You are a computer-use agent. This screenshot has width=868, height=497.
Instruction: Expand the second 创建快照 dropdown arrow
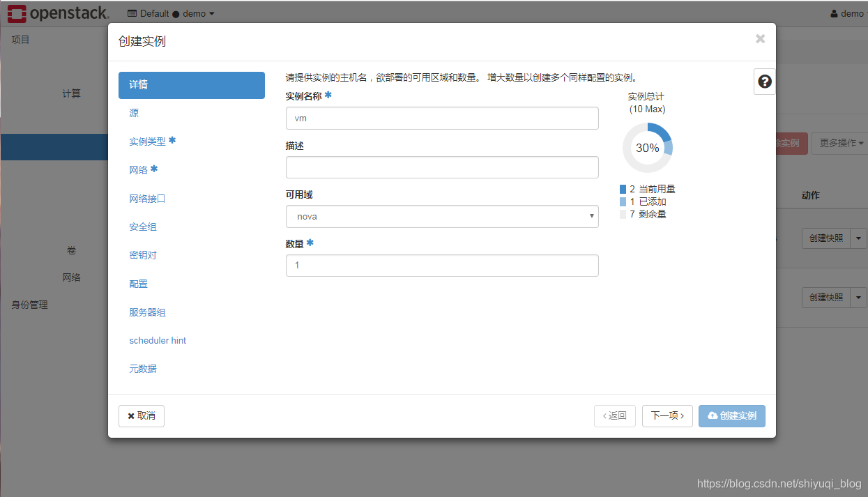[859, 298]
